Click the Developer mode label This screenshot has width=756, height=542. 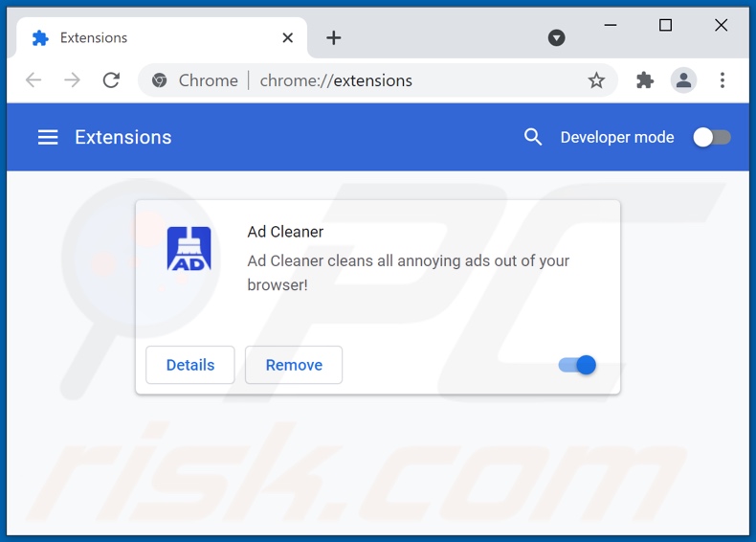617,138
